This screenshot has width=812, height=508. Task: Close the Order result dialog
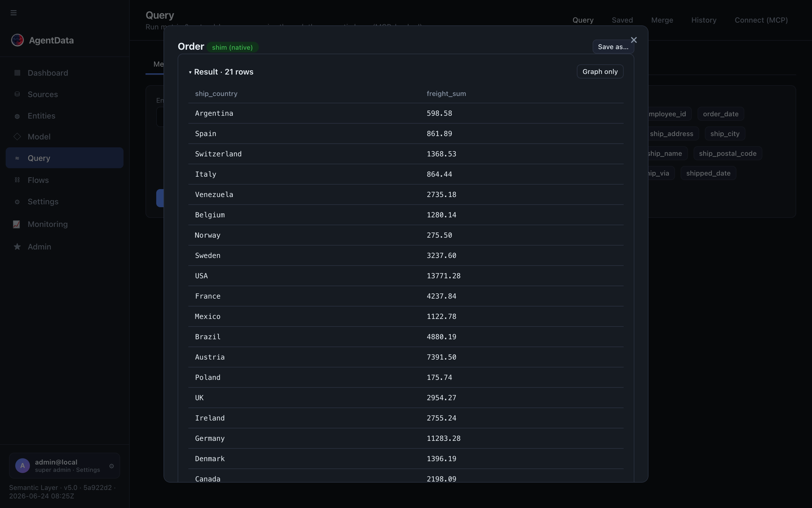[634, 40]
